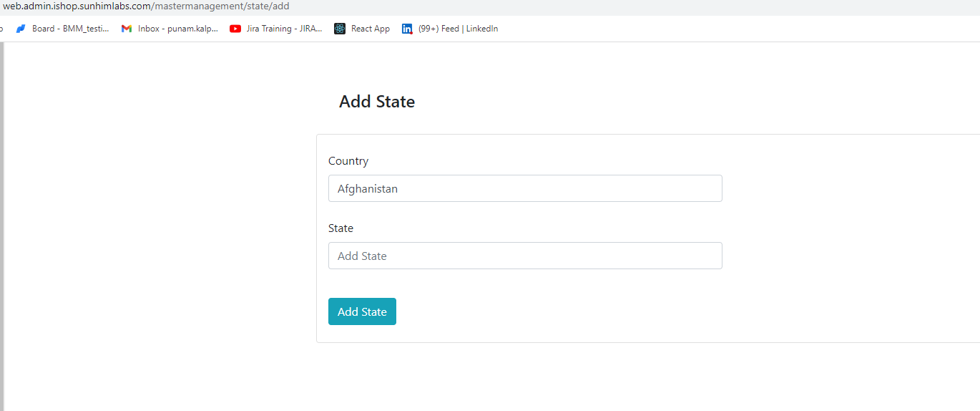Open the React App bookmark label

(371, 29)
